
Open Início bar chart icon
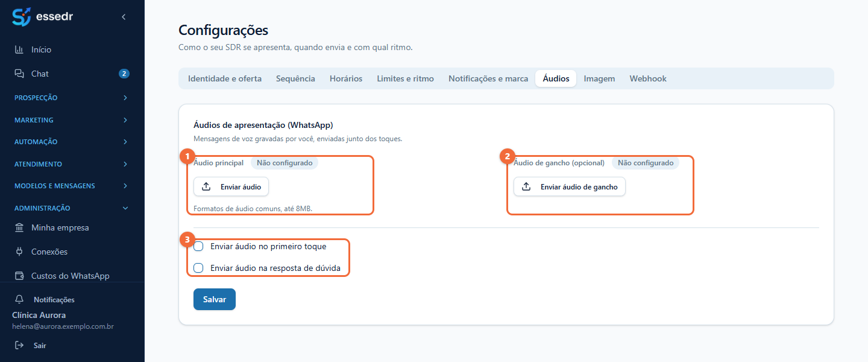click(19, 49)
